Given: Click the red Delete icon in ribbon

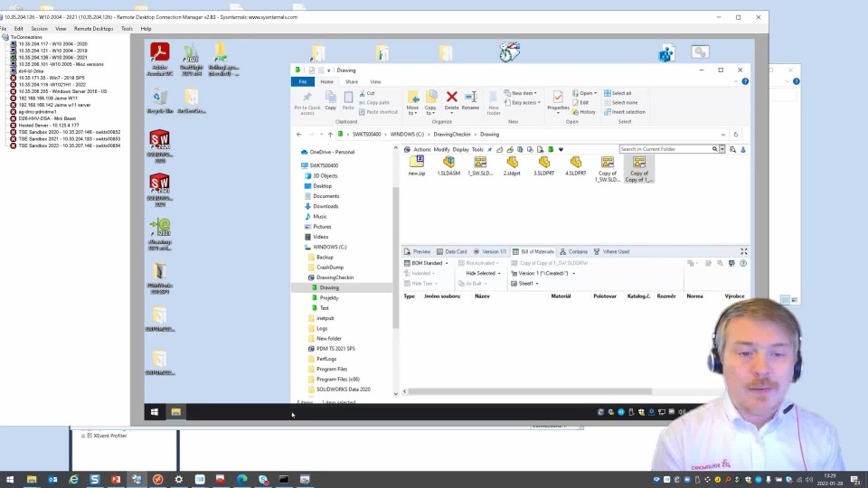Looking at the screenshot, I should pyautogui.click(x=451, y=98).
